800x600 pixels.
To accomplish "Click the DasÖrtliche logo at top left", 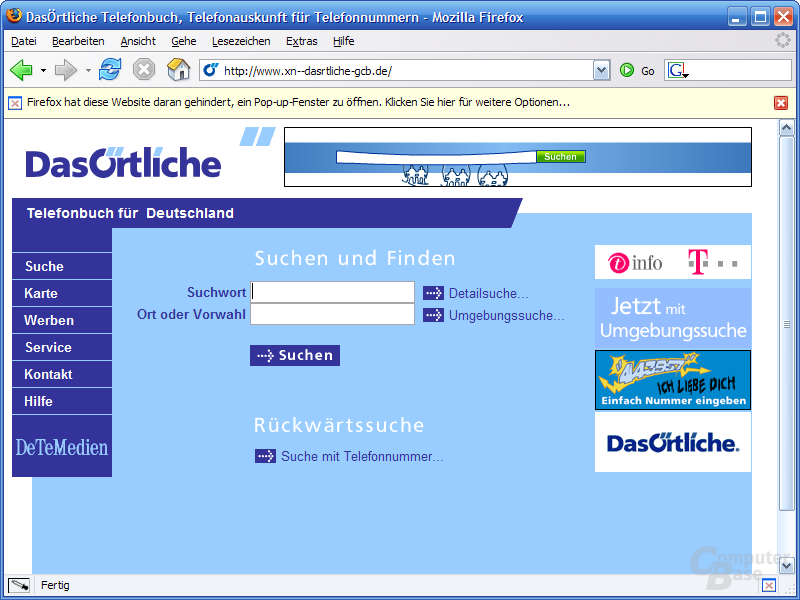I will pos(123,163).
